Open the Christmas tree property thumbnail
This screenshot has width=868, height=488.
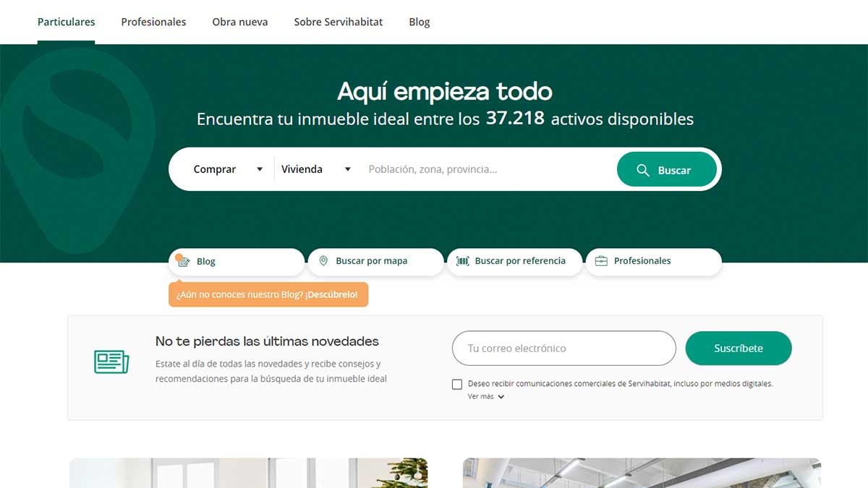248,473
